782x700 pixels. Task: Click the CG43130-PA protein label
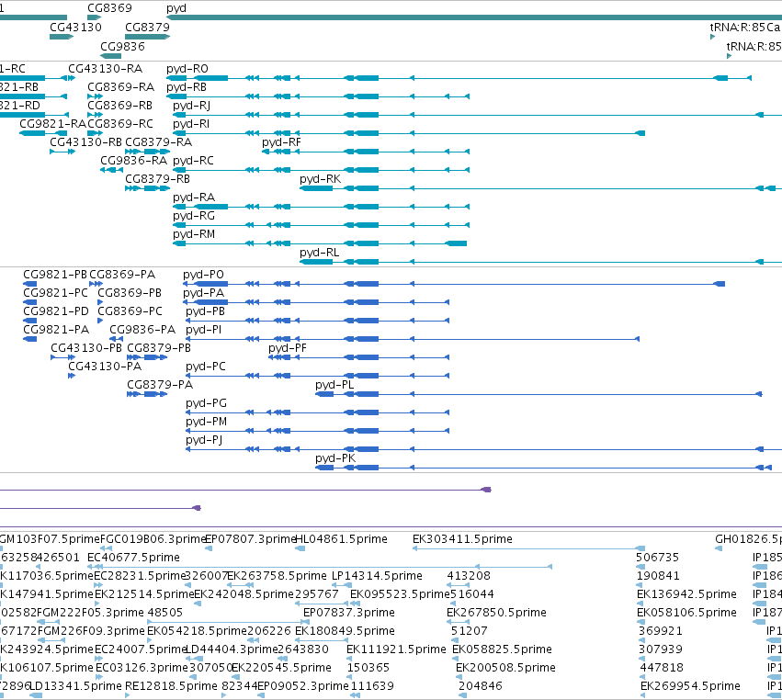coord(106,367)
